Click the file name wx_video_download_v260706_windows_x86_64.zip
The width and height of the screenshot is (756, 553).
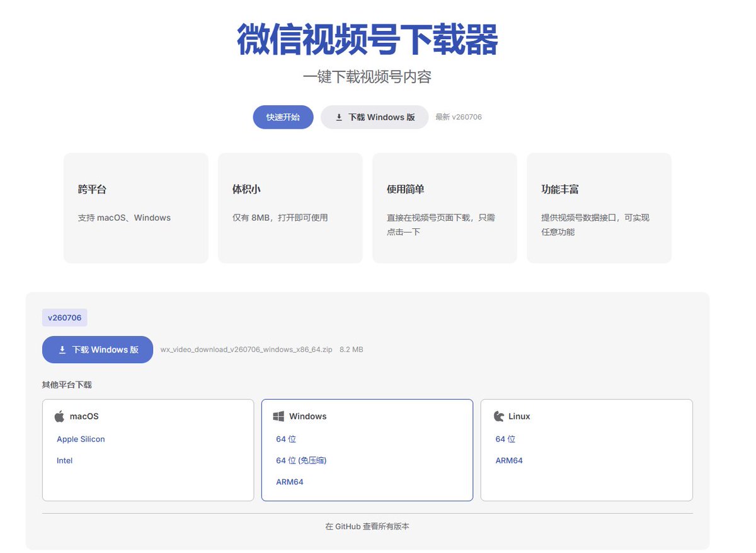click(x=246, y=349)
